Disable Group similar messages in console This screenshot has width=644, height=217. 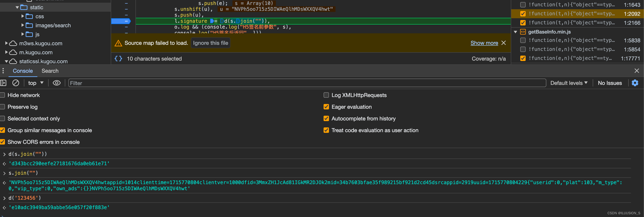(x=2, y=130)
